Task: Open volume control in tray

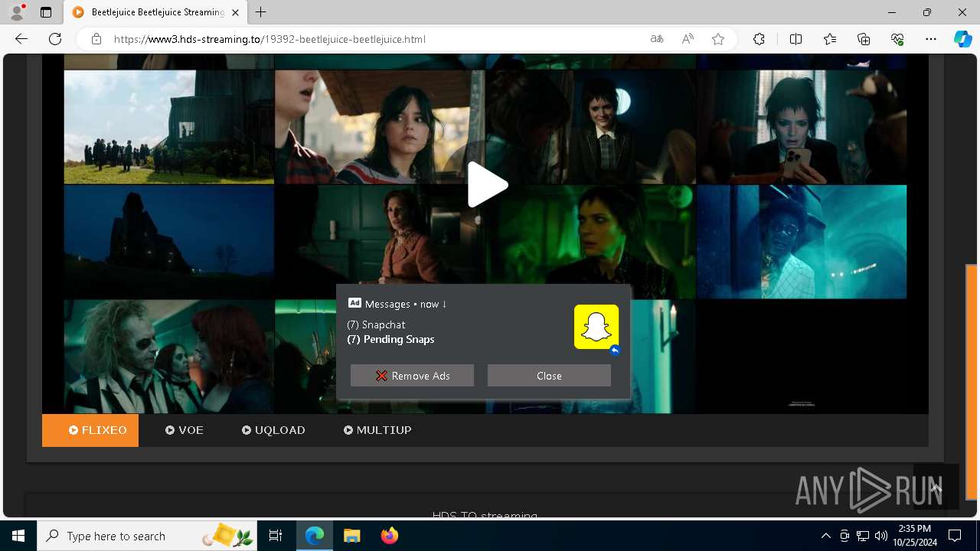Action: tap(881, 536)
